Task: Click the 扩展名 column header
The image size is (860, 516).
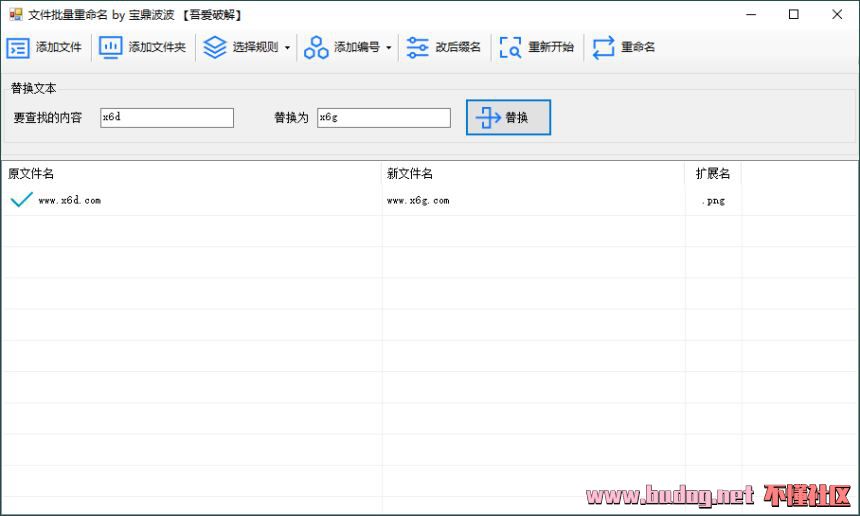Action: pyautogui.click(x=713, y=174)
